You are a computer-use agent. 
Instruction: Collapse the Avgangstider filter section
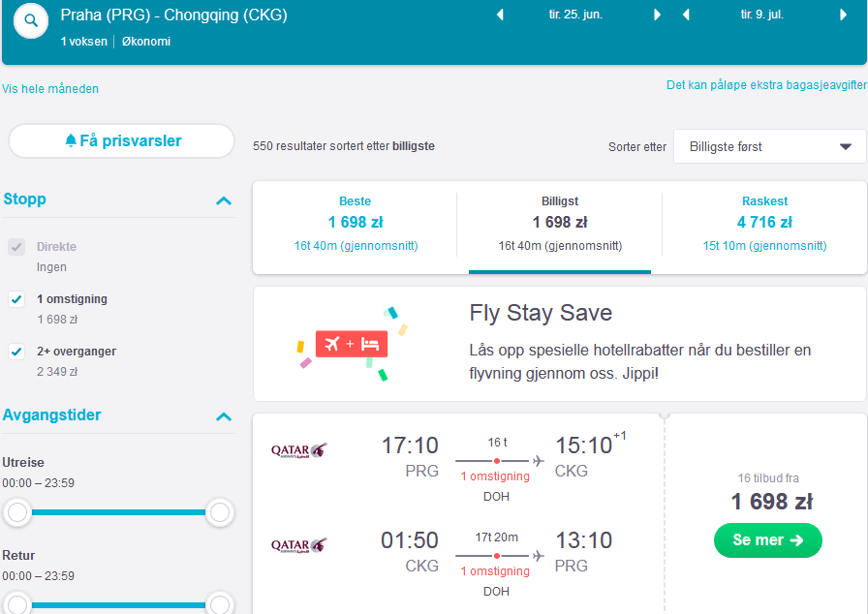224,416
